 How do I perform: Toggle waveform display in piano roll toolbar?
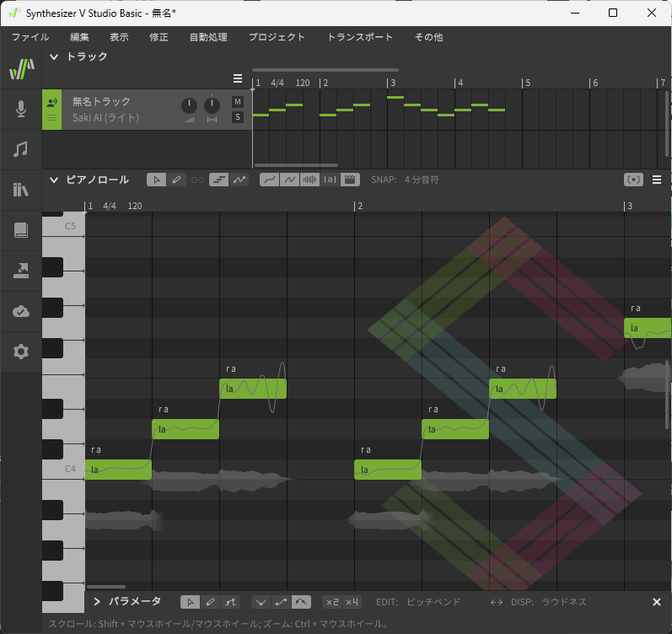pyautogui.click(x=310, y=180)
